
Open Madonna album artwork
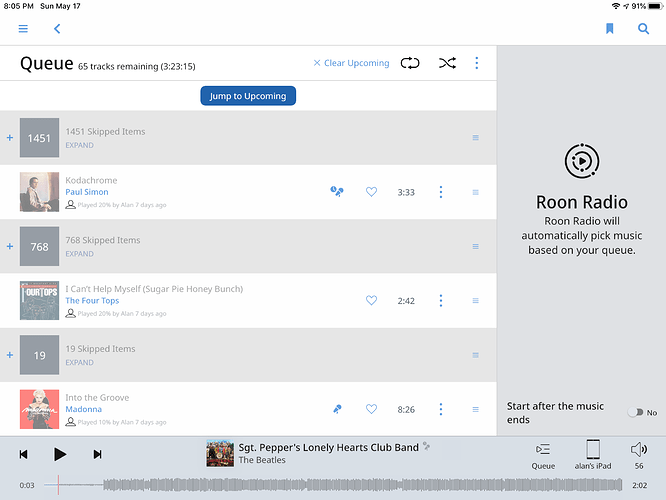coord(40,409)
